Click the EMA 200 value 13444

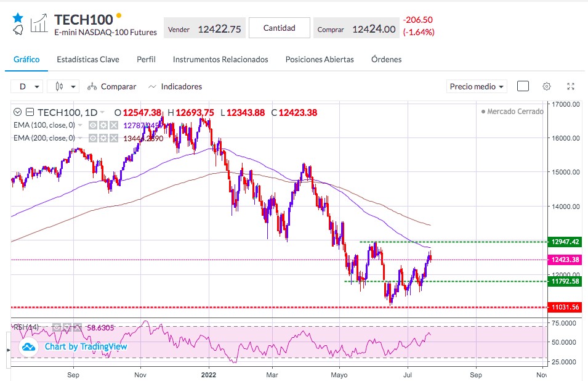coord(143,139)
